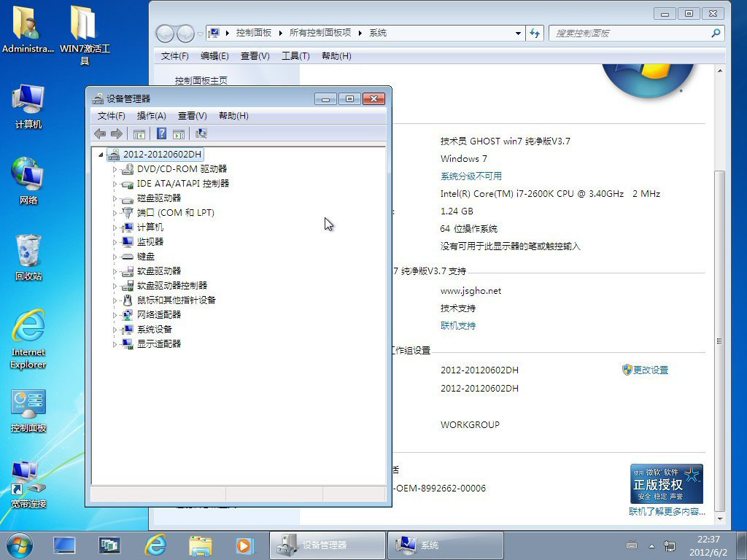
Task: Click the blue Help question mark icon
Action: (161, 133)
